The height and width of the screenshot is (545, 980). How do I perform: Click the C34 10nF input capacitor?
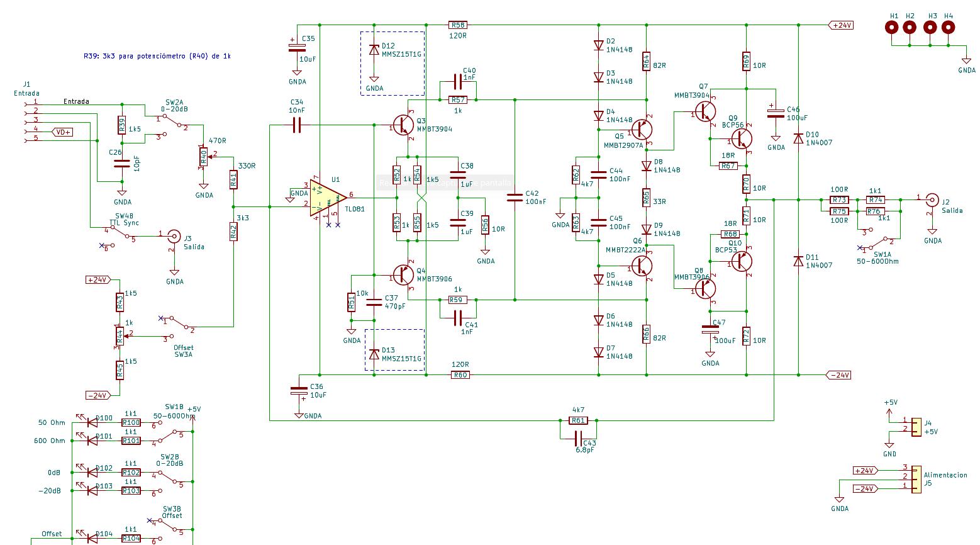tap(298, 126)
